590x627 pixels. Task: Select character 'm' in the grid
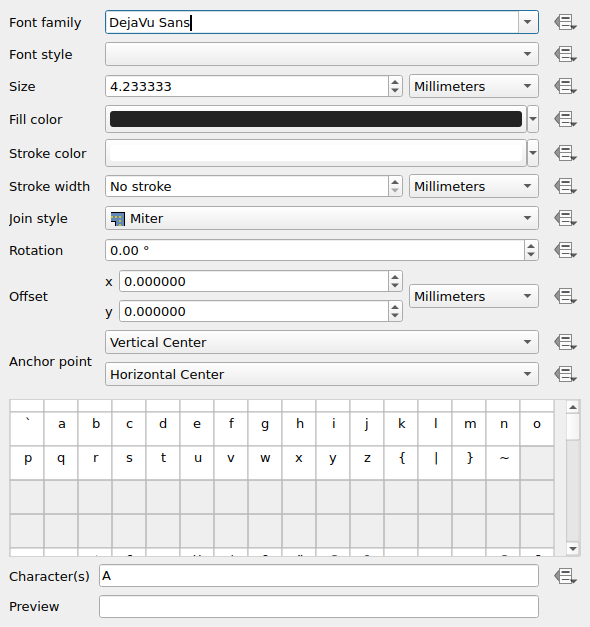tap(469, 428)
